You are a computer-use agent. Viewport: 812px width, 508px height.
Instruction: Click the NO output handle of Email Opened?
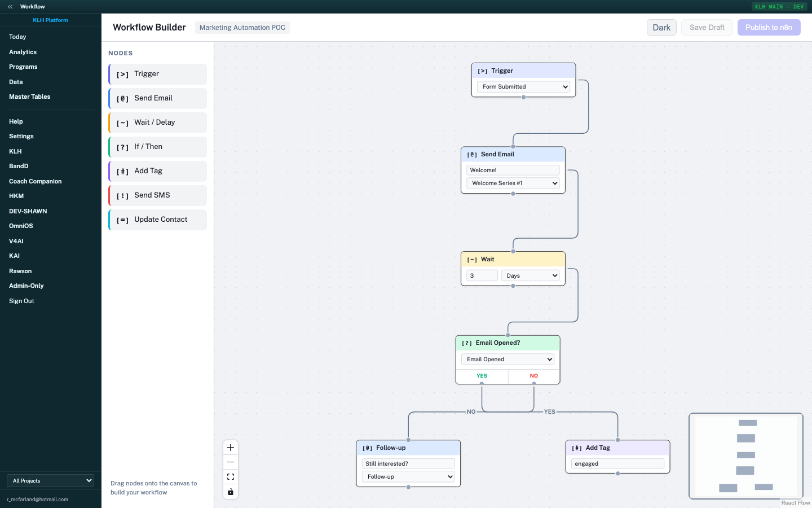click(534, 384)
